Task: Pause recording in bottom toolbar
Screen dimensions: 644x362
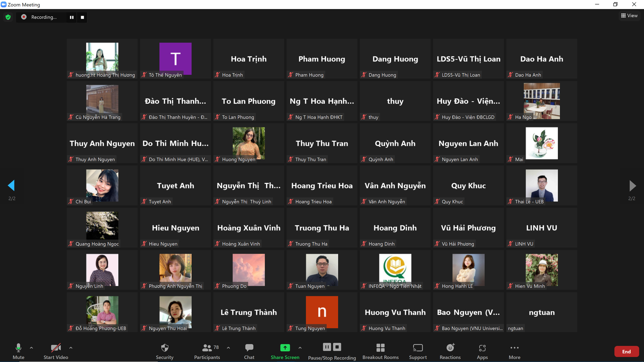Action: tap(327, 347)
